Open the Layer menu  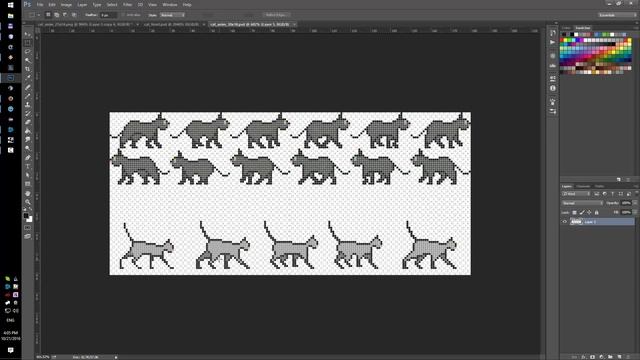(82, 5)
